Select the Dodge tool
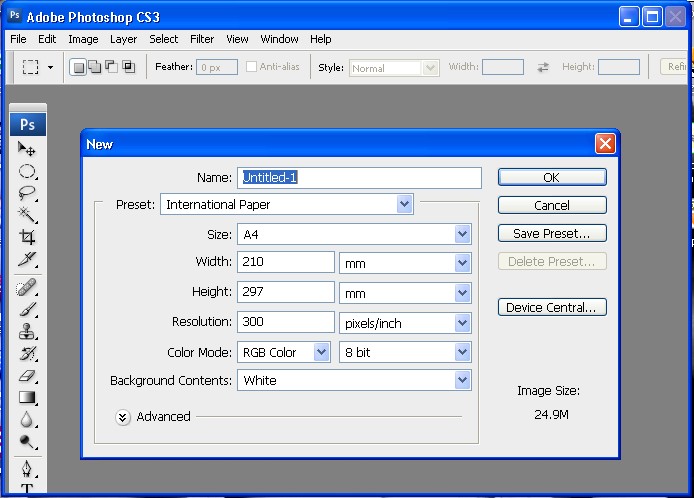 (x=27, y=441)
